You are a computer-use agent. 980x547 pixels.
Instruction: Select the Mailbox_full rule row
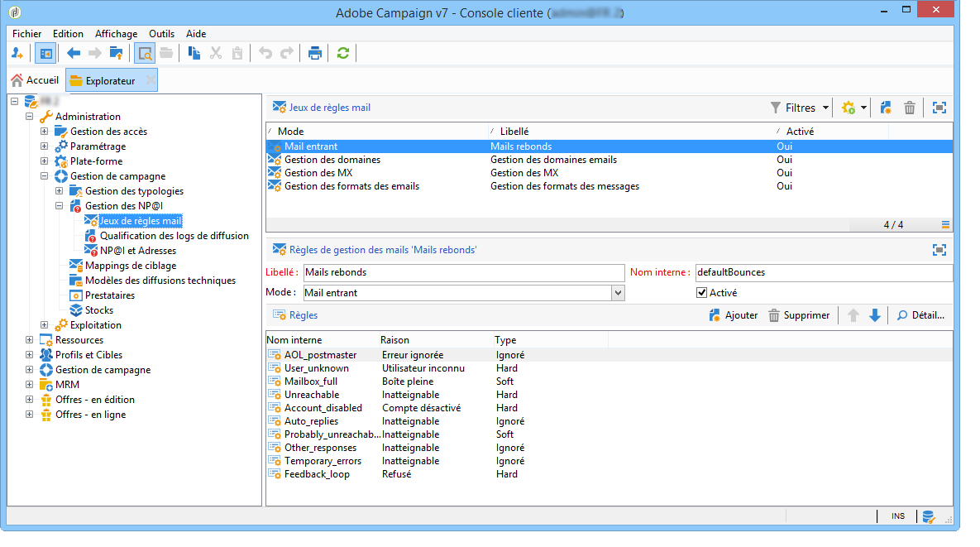click(x=311, y=381)
